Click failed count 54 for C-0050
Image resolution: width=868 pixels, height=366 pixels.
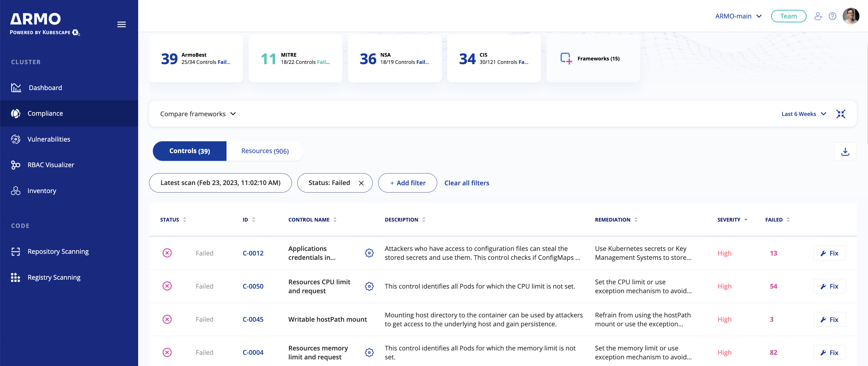coord(773,286)
